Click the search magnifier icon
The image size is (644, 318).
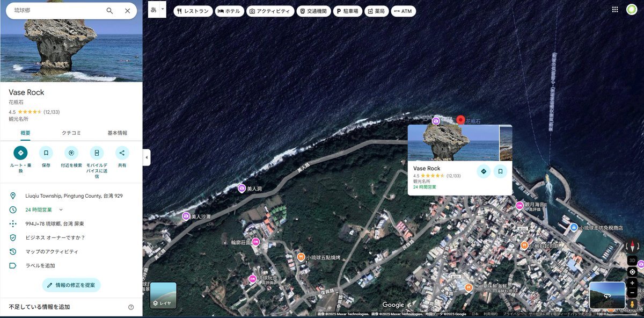[109, 11]
